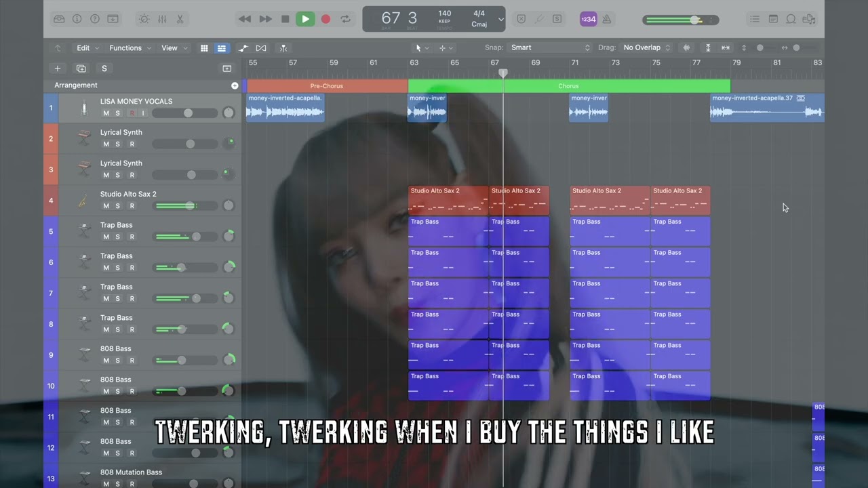Open the Inspector info icon
The width and height of the screenshot is (868, 488).
[x=77, y=19]
